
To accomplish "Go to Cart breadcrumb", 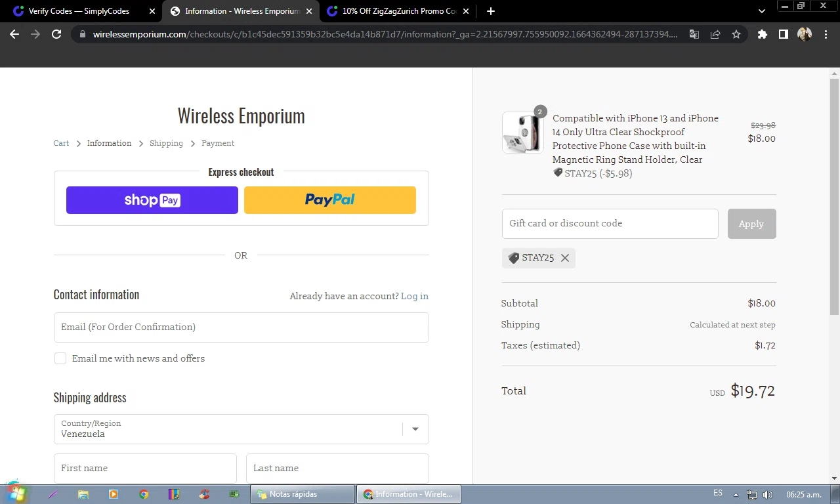I will click(61, 143).
